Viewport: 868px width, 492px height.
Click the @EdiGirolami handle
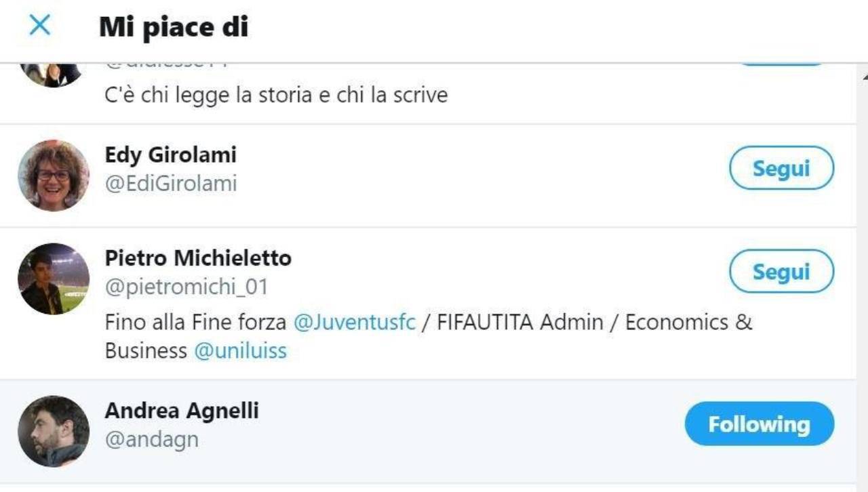point(170,184)
